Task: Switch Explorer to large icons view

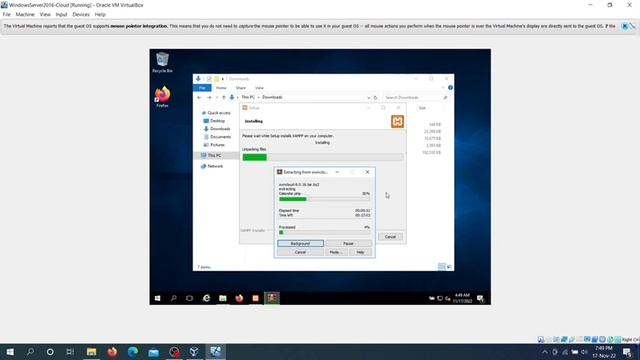Action: pyautogui.click(x=449, y=267)
